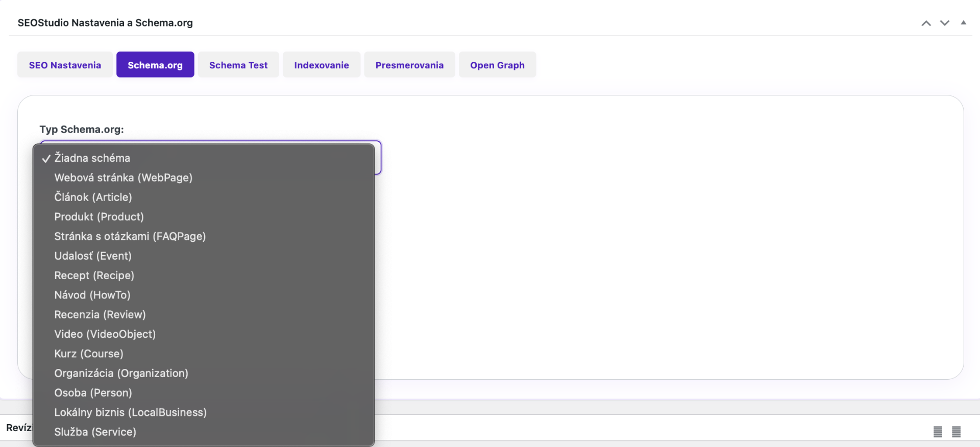Select the Open Graph tab
The height and width of the screenshot is (447, 980).
click(x=497, y=65)
